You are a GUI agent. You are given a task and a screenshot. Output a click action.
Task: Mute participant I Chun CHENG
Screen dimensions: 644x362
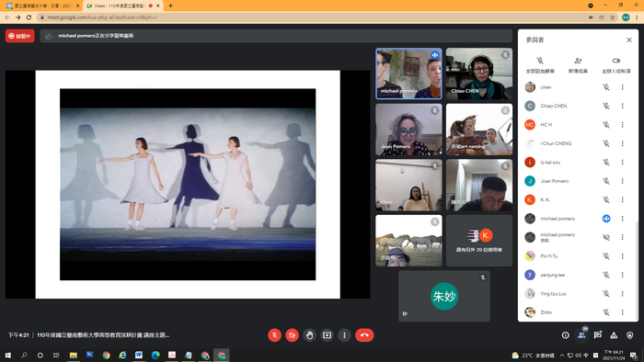[x=605, y=143]
